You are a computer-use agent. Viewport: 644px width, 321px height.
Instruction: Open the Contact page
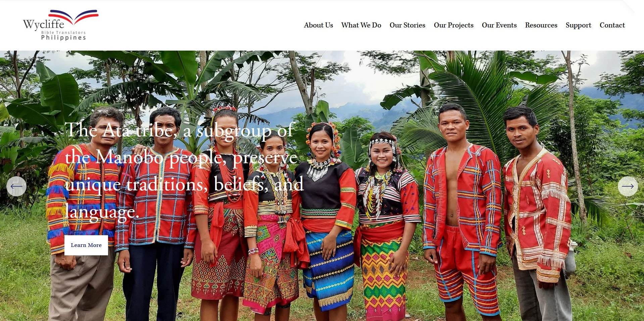tap(612, 25)
